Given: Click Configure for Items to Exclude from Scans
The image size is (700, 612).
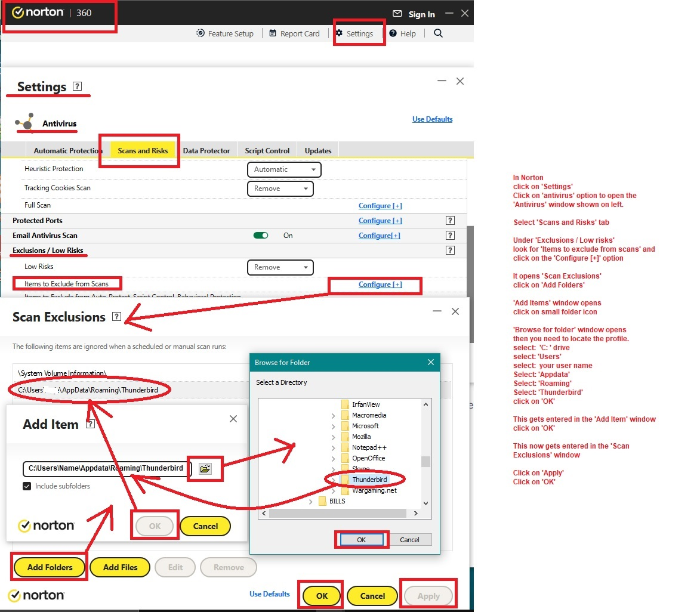Looking at the screenshot, I should pyautogui.click(x=380, y=285).
